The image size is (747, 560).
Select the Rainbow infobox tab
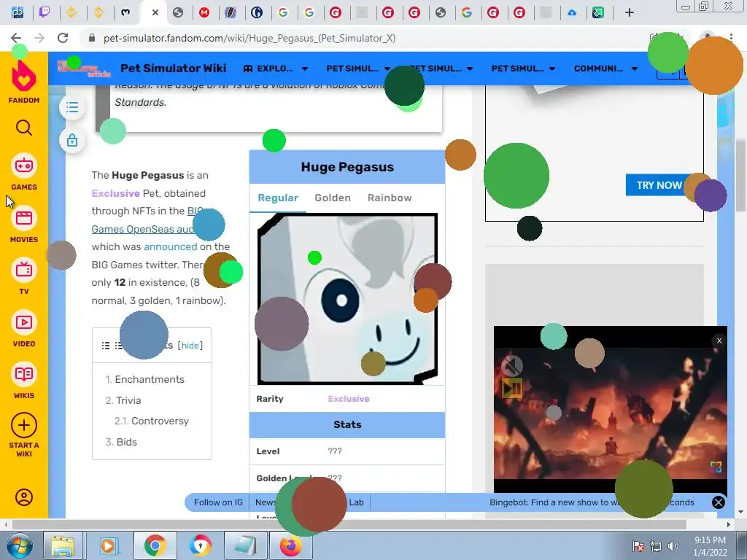click(x=390, y=198)
